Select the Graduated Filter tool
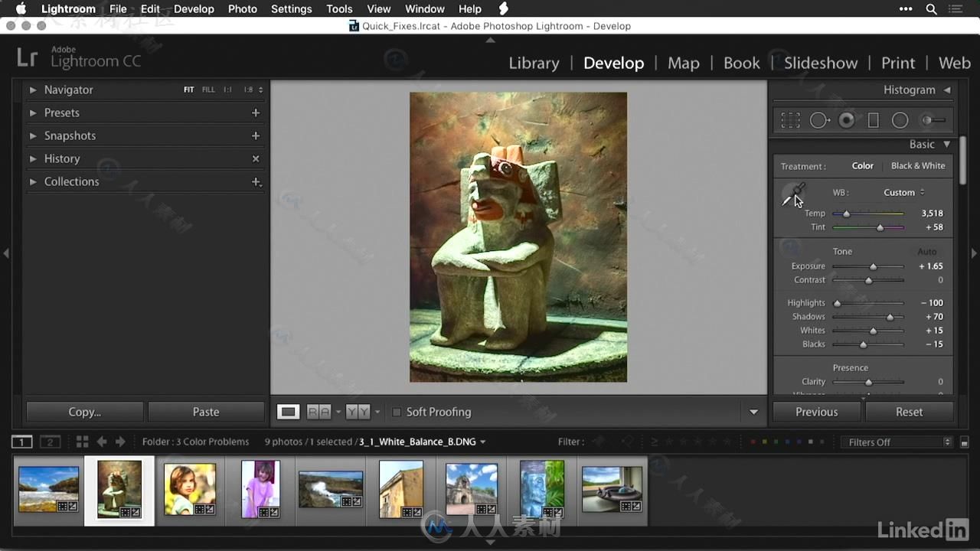This screenshot has width=980, height=551. tap(873, 120)
